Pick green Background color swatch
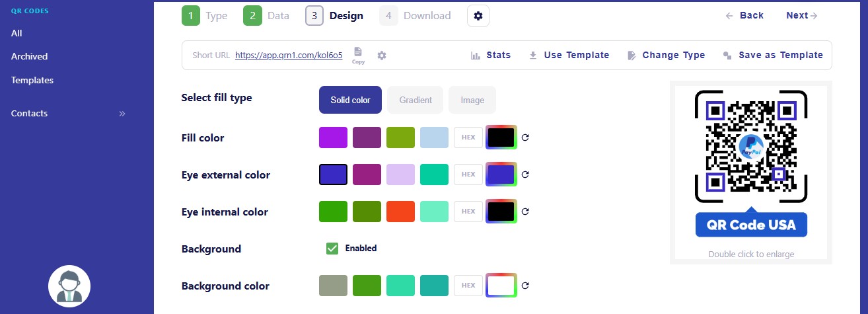 click(367, 286)
